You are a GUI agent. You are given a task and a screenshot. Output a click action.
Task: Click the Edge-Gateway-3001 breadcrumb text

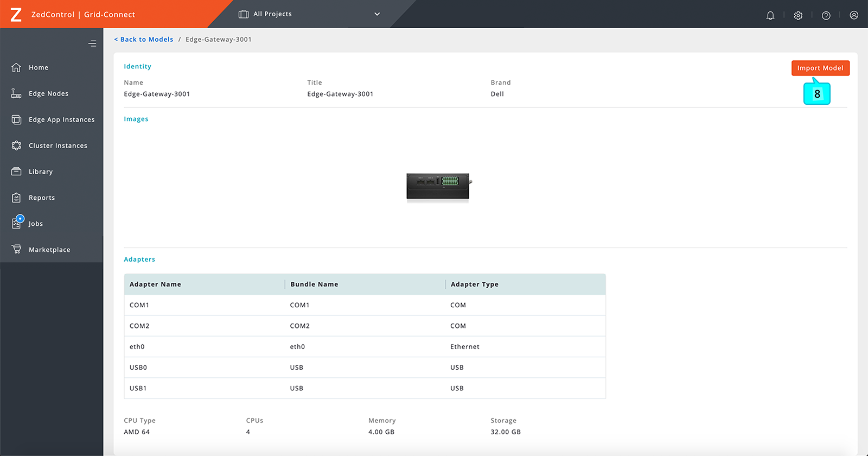(219, 39)
